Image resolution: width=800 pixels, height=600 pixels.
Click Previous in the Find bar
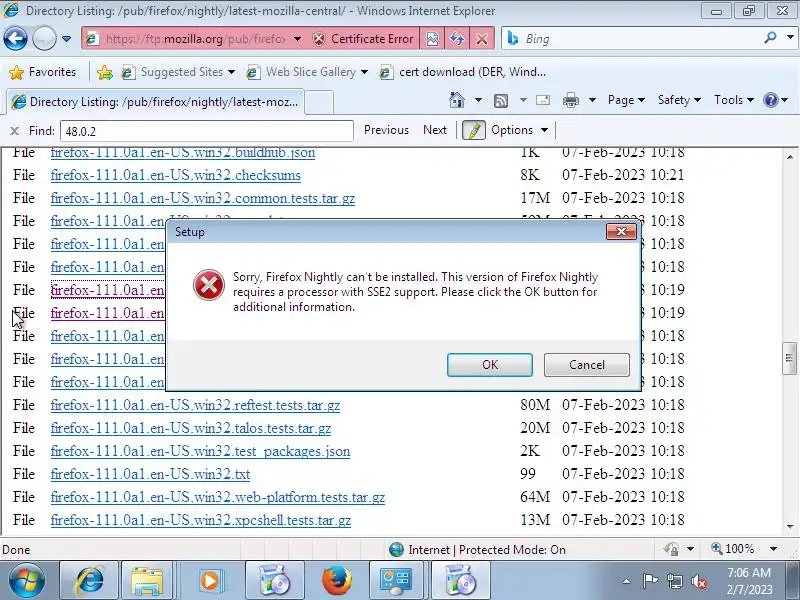(x=386, y=130)
